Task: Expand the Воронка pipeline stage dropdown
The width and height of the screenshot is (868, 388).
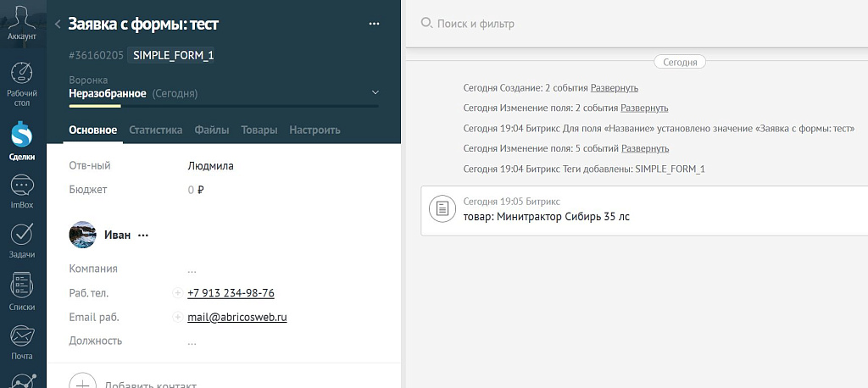Action: (x=376, y=92)
